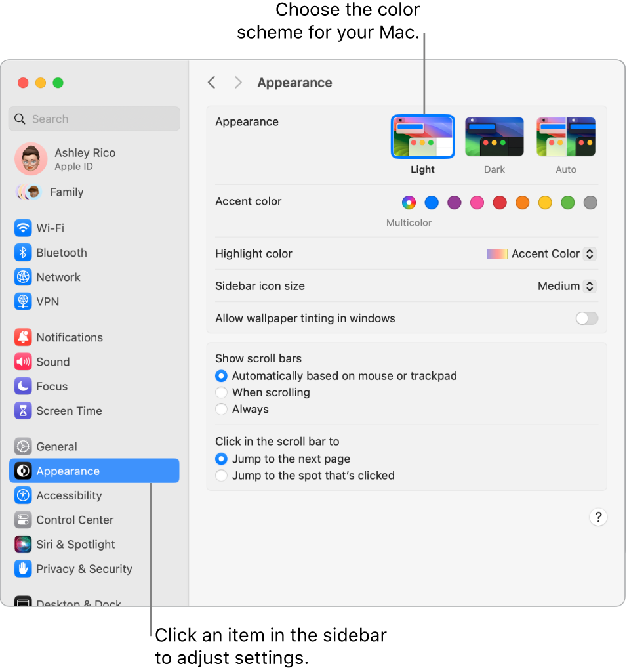
Task: Open the Highlight color dropdown
Action: tap(540, 254)
